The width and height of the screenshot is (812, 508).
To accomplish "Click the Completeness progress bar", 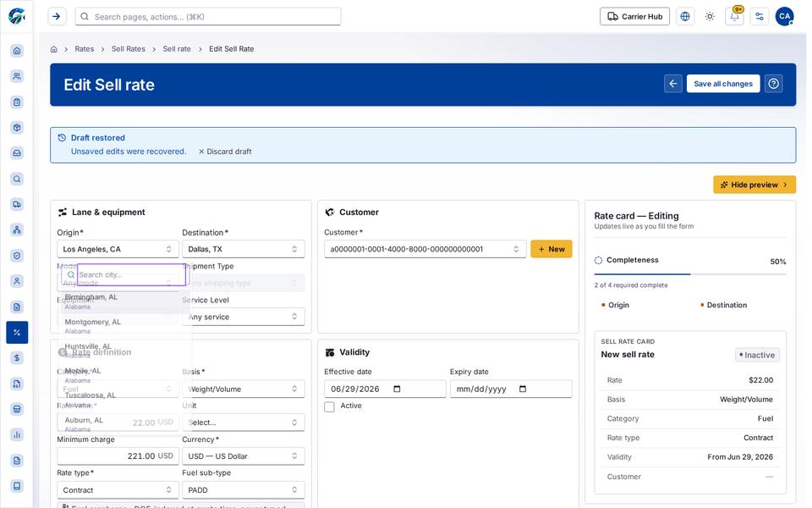I will pos(690,273).
